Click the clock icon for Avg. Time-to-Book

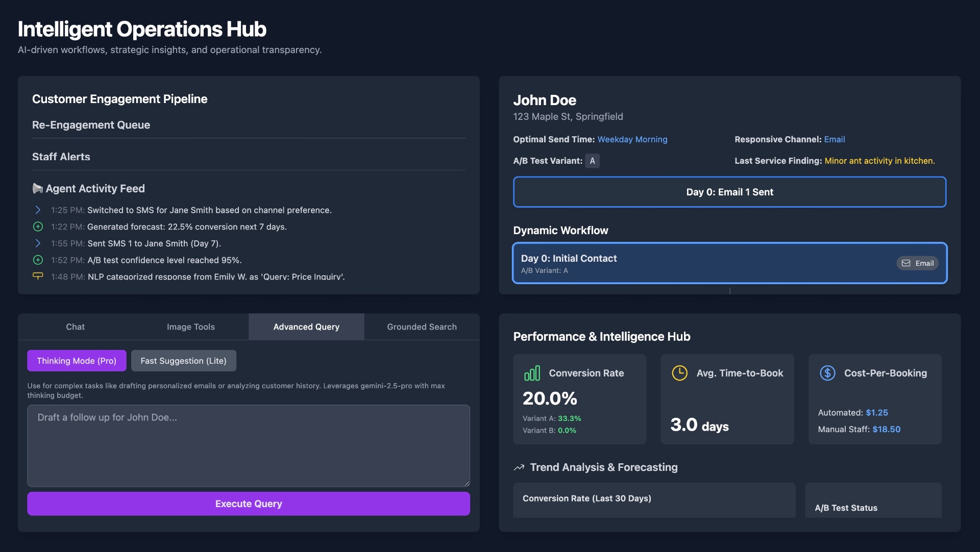pyautogui.click(x=679, y=373)
